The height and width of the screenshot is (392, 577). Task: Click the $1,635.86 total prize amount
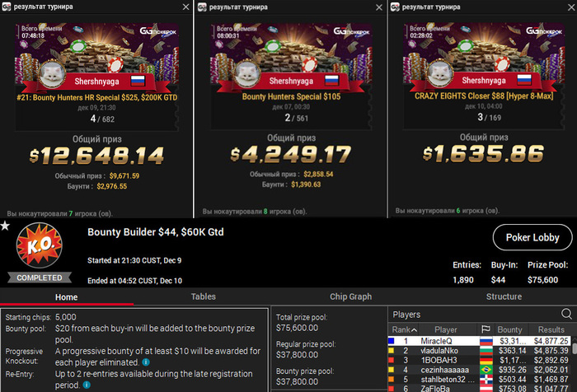[483, 154]
